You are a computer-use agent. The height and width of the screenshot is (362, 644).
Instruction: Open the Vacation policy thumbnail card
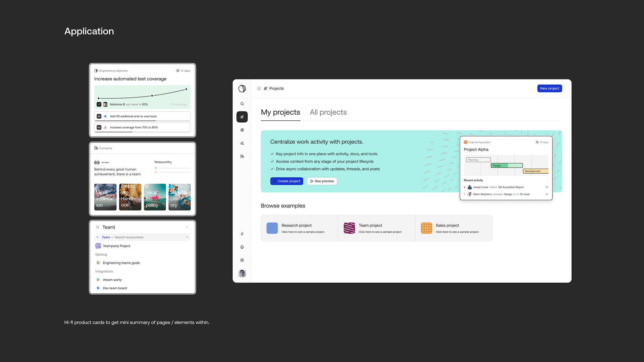click(x=155, y=197)
